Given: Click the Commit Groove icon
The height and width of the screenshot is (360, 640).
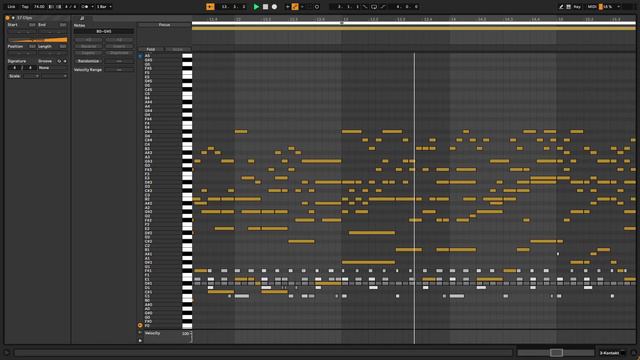Looking at the screenshot, I should 65,61.
